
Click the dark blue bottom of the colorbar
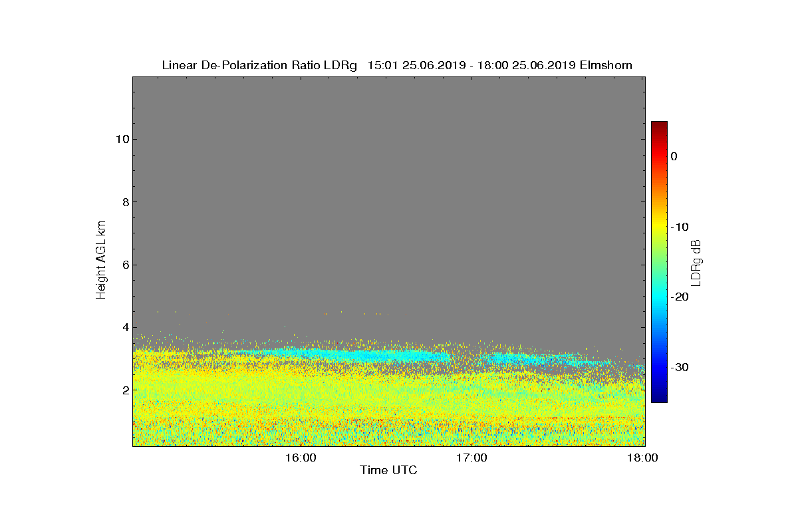(x=659, y=398)
